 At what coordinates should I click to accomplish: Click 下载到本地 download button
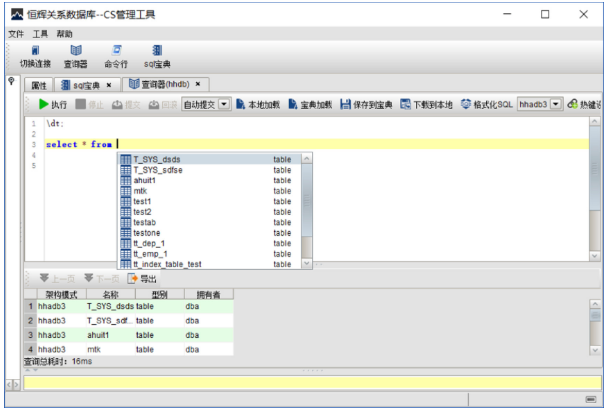click(x=426, y=104)
